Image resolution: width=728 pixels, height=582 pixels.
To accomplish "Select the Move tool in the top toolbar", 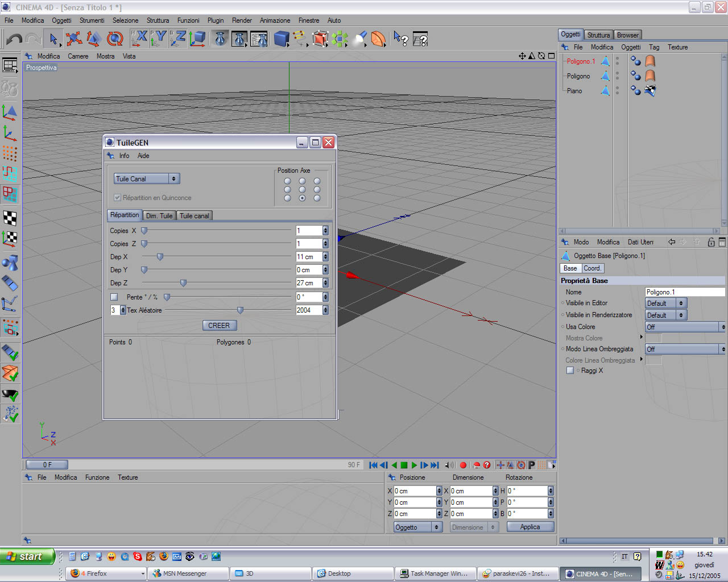I will [x=73, y=39].
